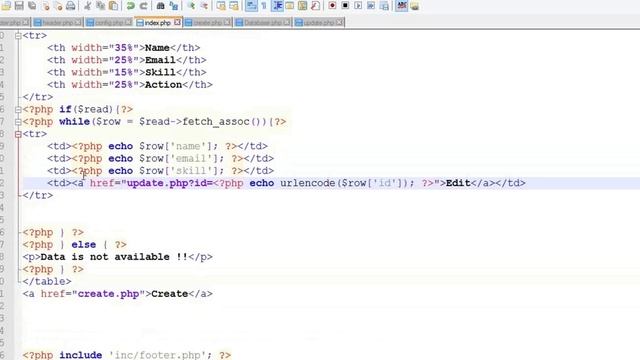
Task: Click the Synchronize Vertical Scrolling icon
Action: tap(221, 6)
